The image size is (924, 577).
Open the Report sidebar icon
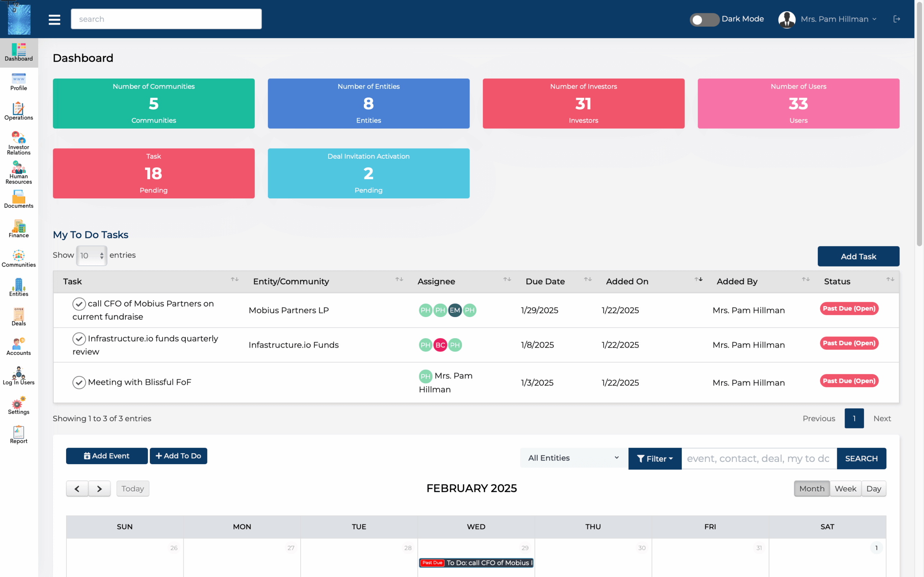19,435
